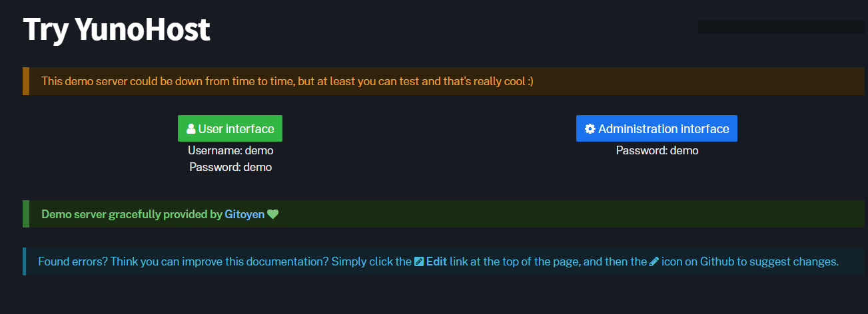Click 'Demo server gracefully provided by' text

point(131,214)
